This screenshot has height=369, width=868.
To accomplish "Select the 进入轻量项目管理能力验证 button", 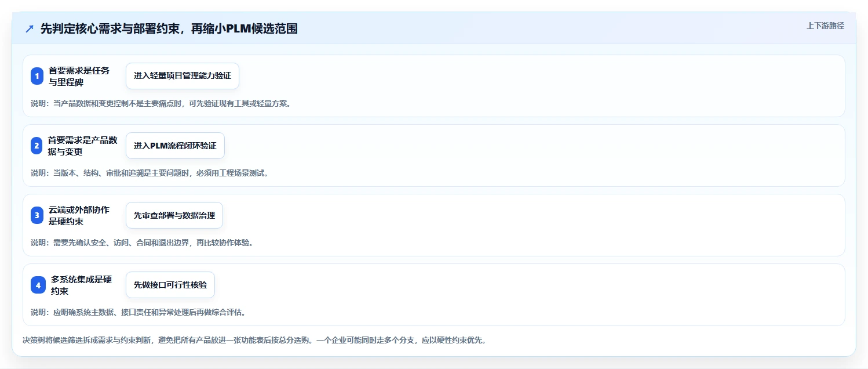I will pos(183,76).
